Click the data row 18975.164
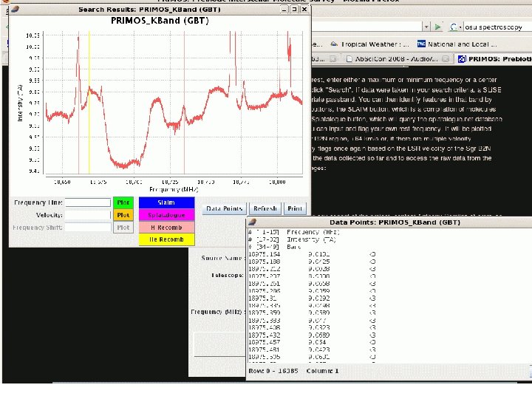The height and width of the screenshot is (399, 532). [x=312, y=254]
